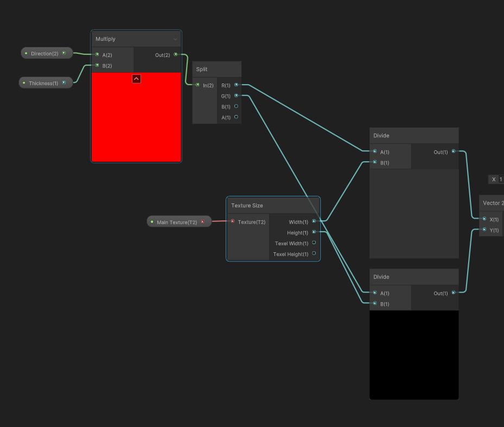Screen dimensions: 504x427
Task: Click the X value field near Vector 2
Action: click(x=500, y=180)
